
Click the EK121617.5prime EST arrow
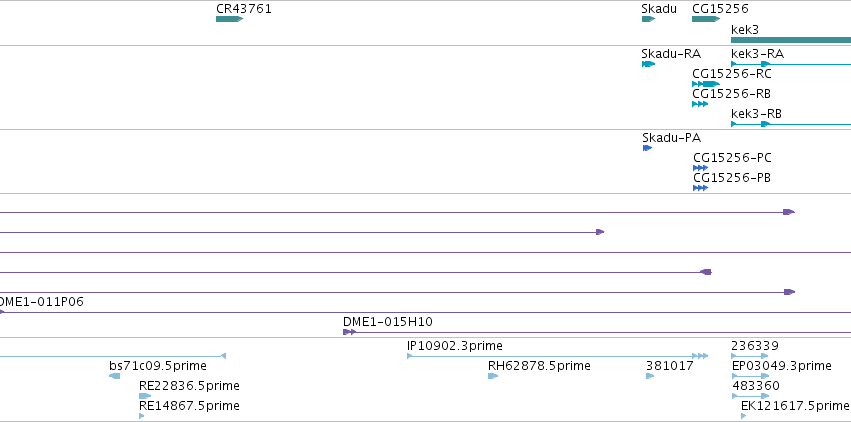click(744, 416)
